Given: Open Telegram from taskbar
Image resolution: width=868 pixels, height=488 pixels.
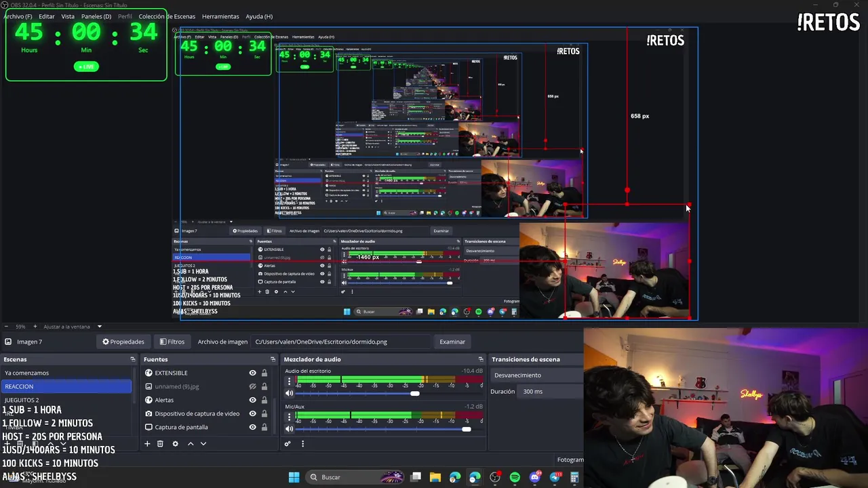Looking at the screenshot, I should click(555, 477).
